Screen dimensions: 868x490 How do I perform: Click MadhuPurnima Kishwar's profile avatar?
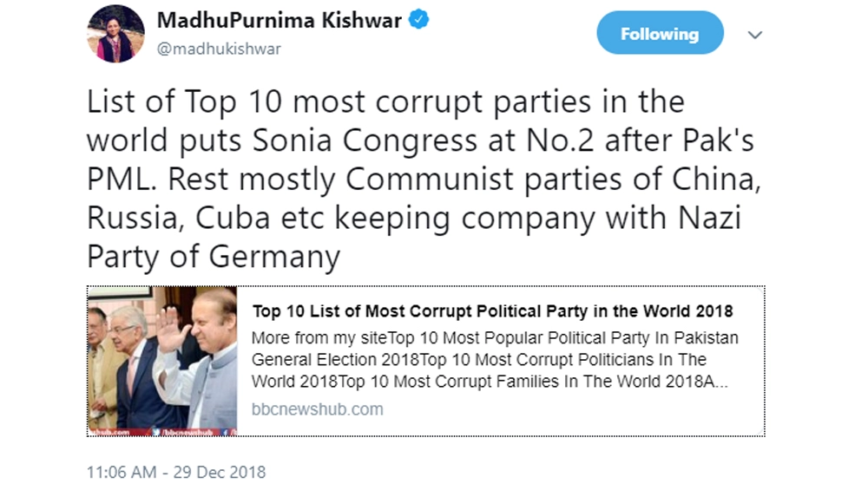coord(115,34)
